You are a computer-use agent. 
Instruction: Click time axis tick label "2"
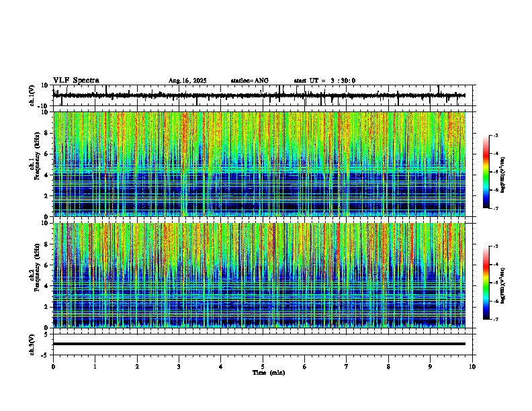point(137,367)
